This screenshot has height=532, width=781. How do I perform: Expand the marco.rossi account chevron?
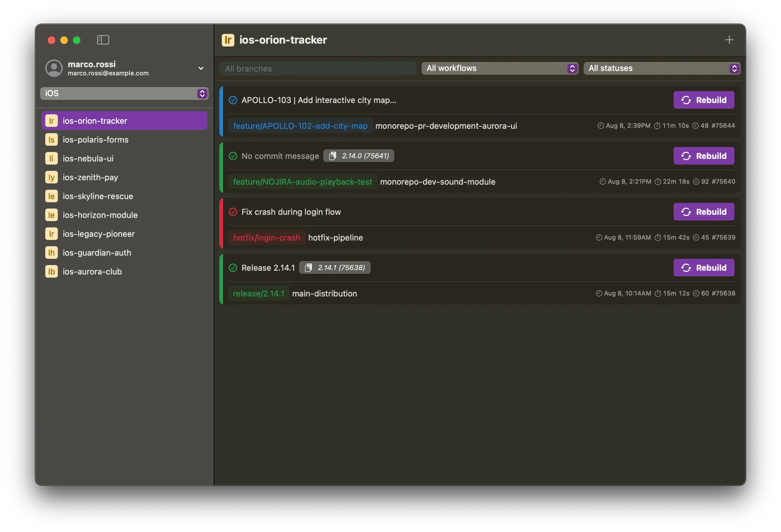[x=201, y=68]
